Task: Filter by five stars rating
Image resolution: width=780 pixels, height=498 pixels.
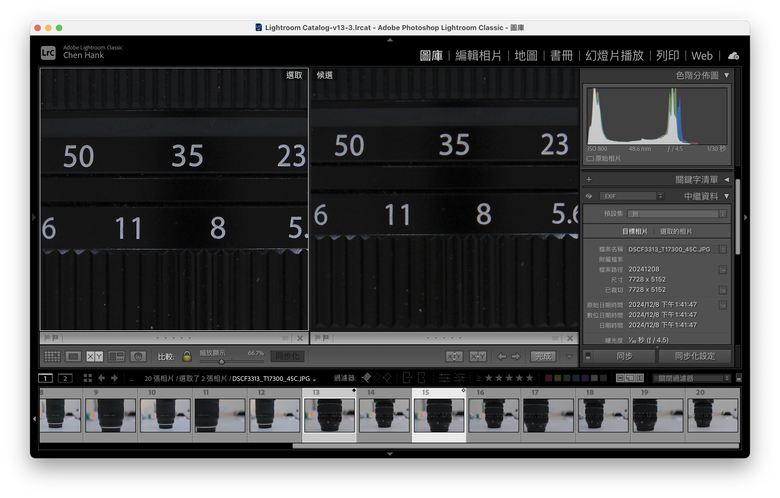Action: pyautogui.click(x=529, y=378)
